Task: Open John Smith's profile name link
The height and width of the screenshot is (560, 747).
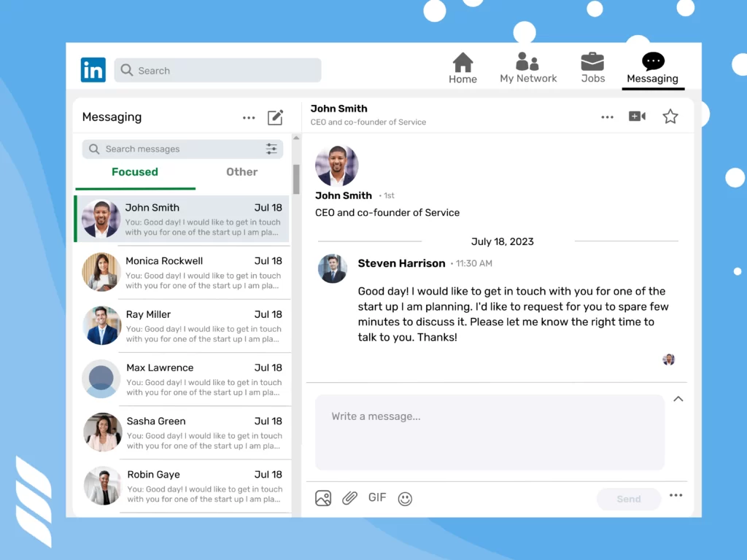Action: pos(343,195)
